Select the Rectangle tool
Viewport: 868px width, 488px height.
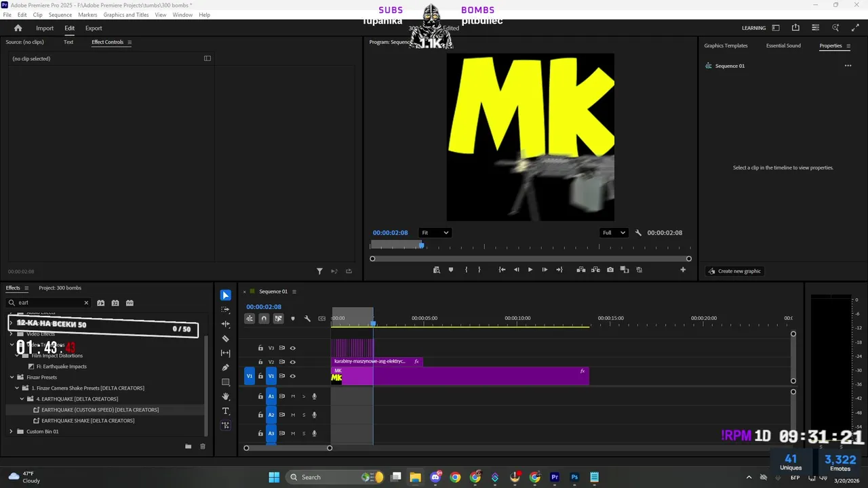(226, 382)
